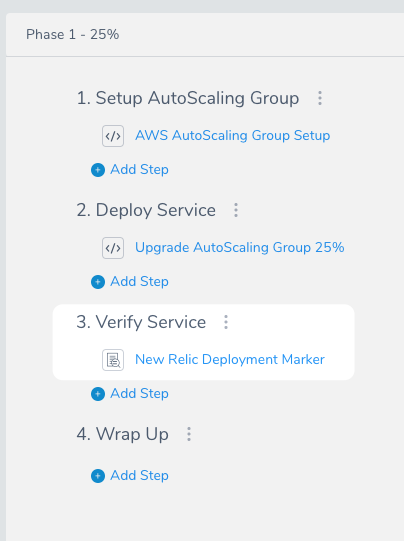This screenshot has height=541, width=404.
Task: Select the 3. Verify Service heading
Action: tap(141, 322)
